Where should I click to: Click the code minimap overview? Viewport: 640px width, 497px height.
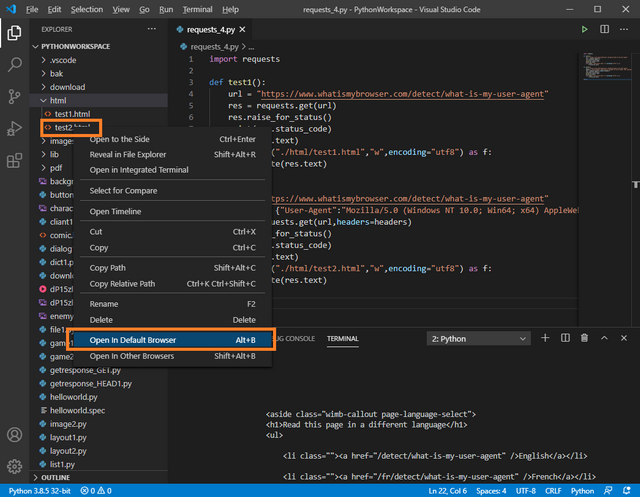[606, 67]
